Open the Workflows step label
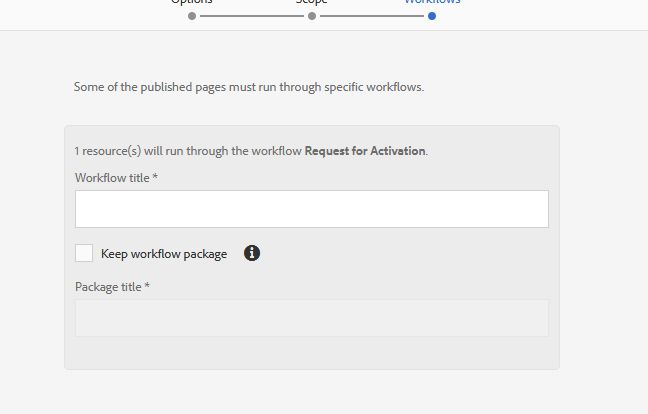The width and height of the screenshot is (648, 414). 432,2
